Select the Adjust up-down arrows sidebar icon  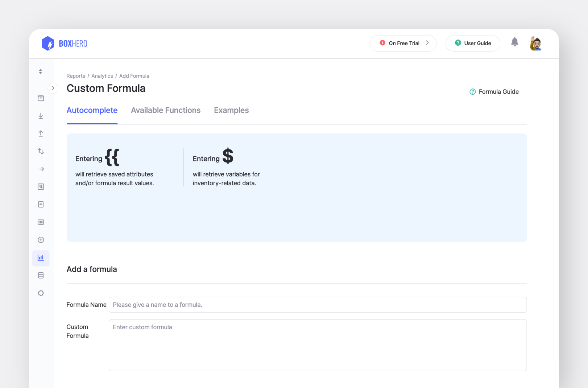[x=41, y=151]
